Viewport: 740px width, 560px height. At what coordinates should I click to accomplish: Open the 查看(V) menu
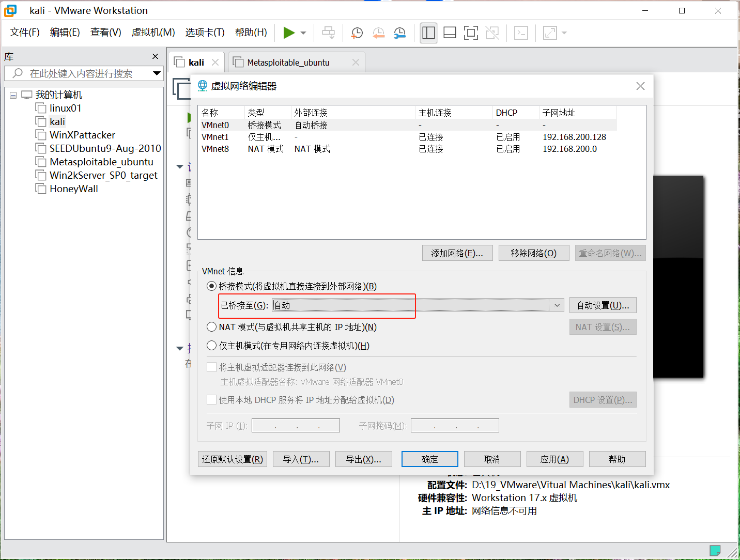pos(106,33)
